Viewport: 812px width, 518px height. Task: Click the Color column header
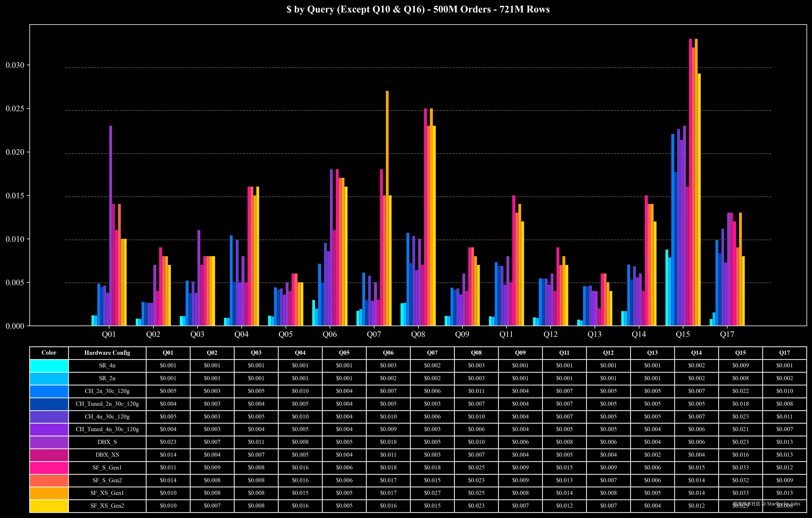pyautogui.click(x=49, y=353)
